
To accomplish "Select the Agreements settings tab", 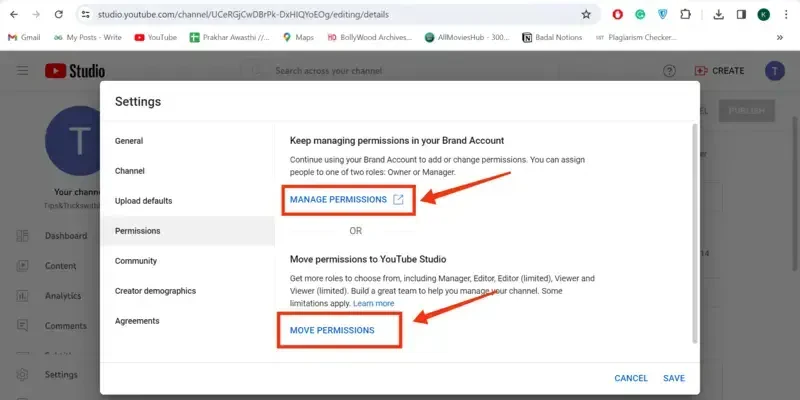I will click(x=188, y=321).
